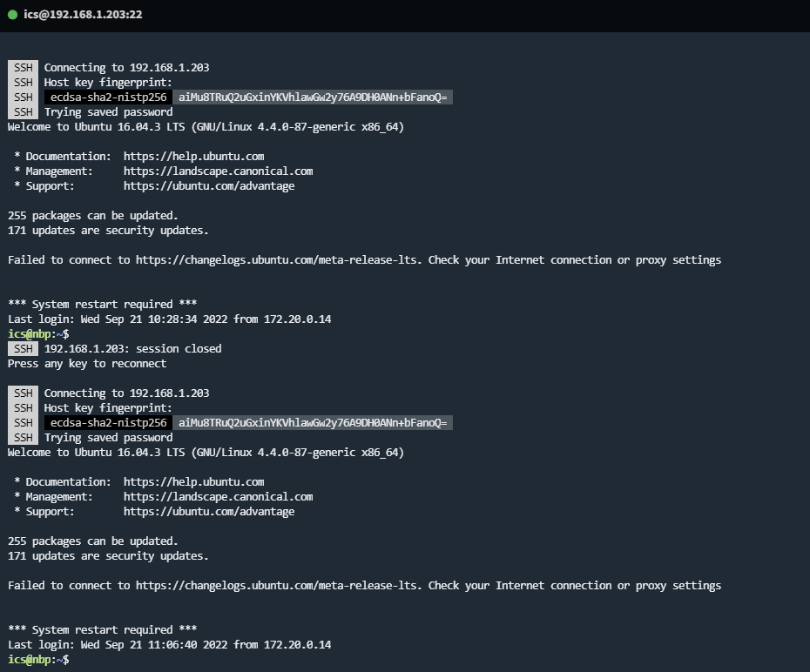Click the SSH badge beside "Connecting to 192.168.1.203"
The width and height of the screenshot is (810, 672).
[x=22, y=67]
